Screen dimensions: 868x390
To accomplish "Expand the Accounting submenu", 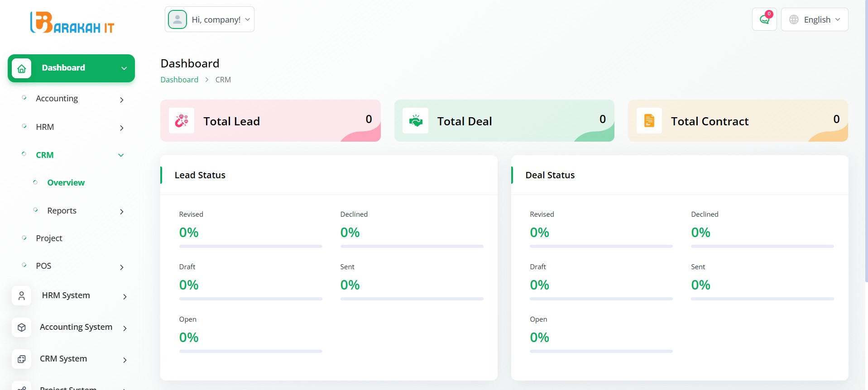I will tap(72, 99).
